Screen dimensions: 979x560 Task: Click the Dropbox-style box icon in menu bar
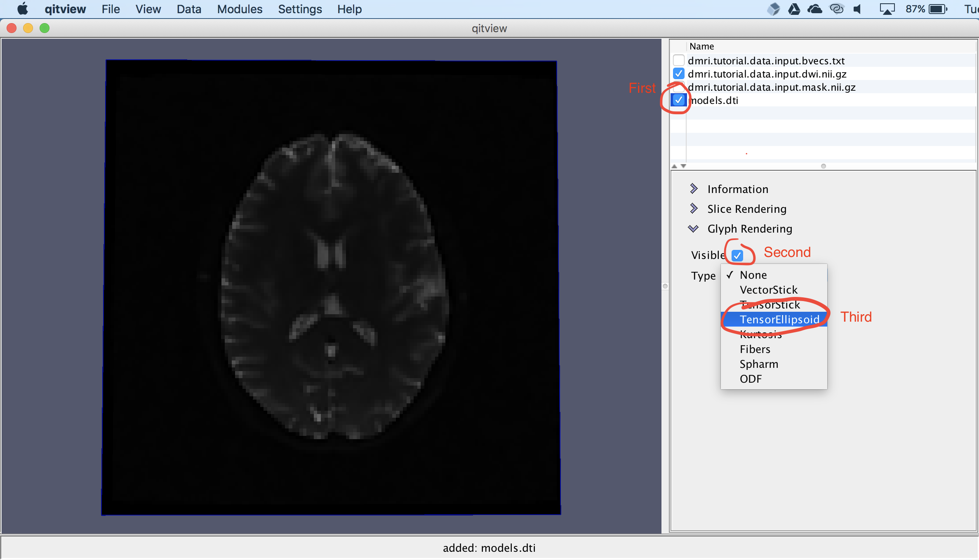point(774,9)
